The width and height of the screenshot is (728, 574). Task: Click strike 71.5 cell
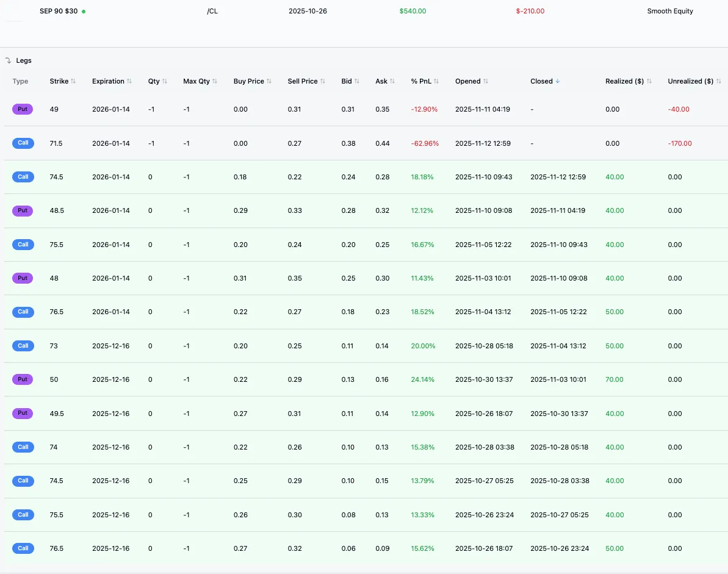[56, 143]
